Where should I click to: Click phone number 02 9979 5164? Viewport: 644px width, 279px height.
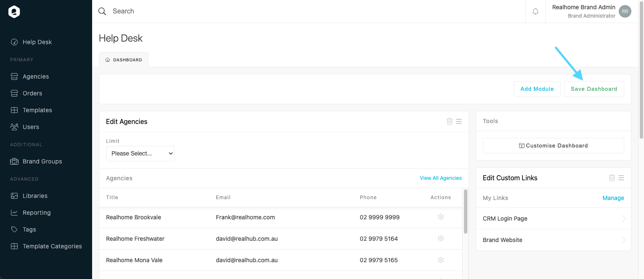coord(379,239)
